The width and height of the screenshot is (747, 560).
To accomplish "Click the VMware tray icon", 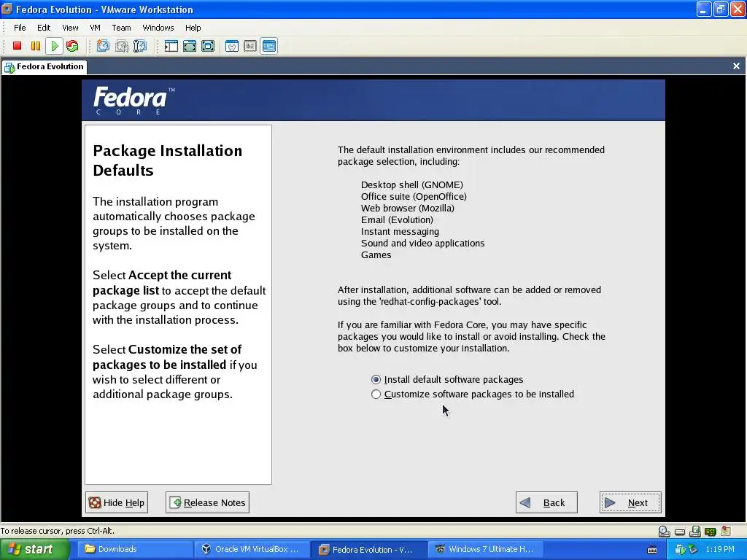I will (680, 550).
